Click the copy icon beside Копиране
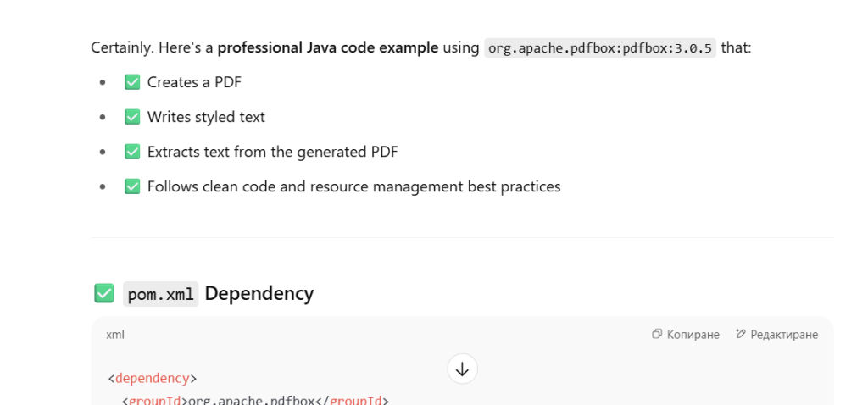This screenshot has height=405, width=868. 657,334
